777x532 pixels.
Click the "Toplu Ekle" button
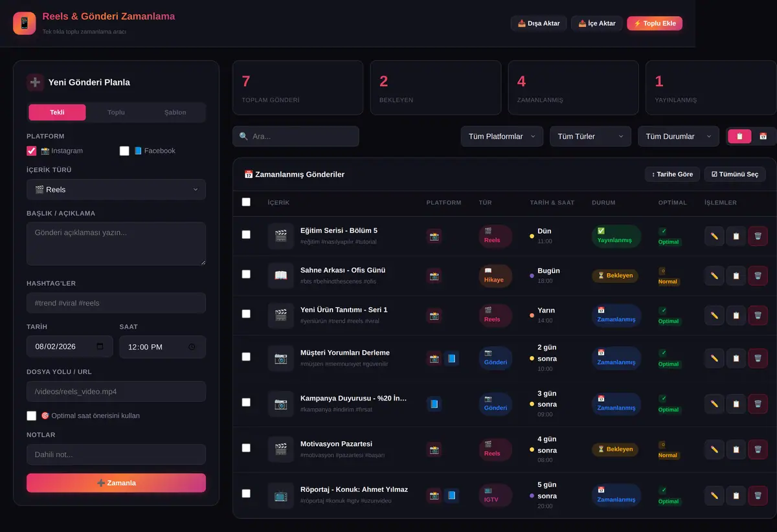655,23
